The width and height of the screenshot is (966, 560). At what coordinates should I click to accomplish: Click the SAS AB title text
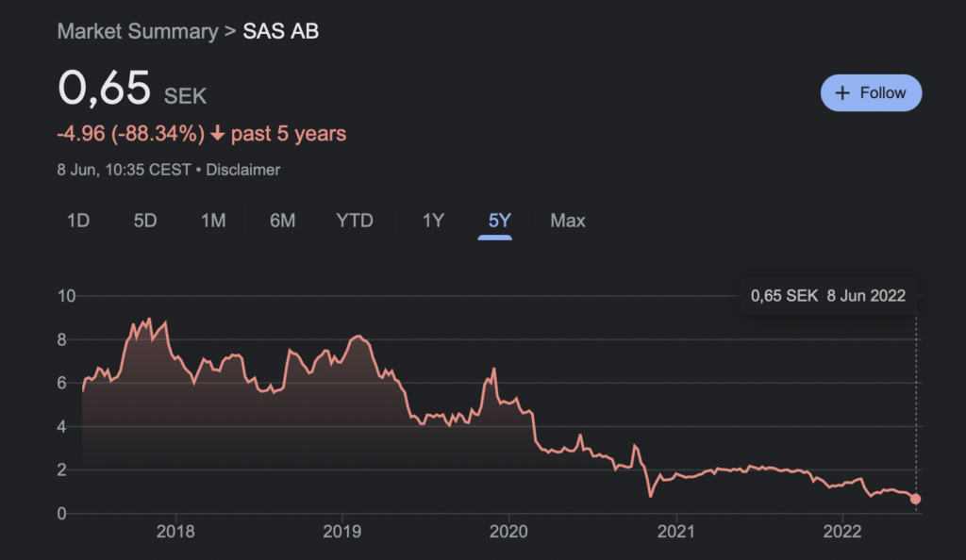coord(281,31)
